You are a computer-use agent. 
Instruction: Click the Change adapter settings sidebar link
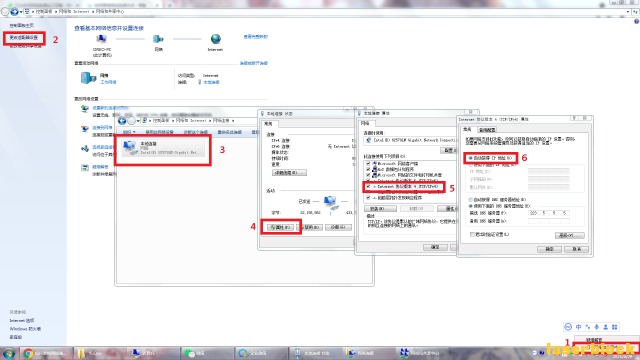coord(24,38)
